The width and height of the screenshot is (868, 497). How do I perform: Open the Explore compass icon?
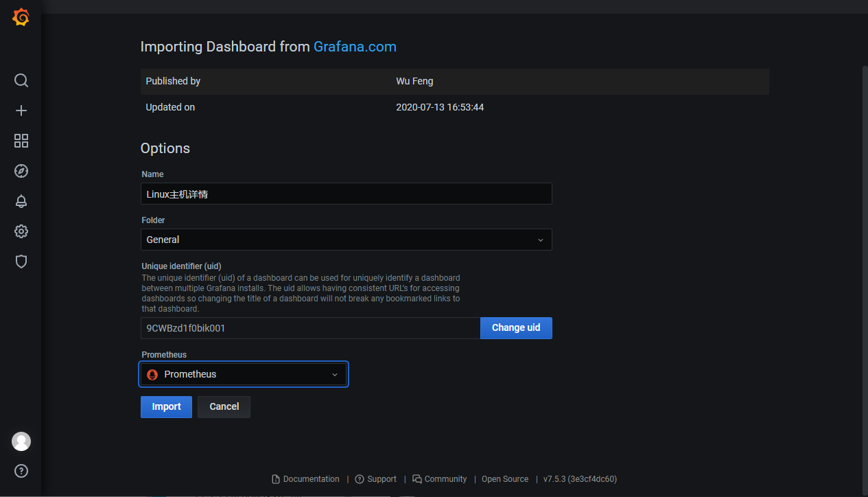(x=21, y=171)
